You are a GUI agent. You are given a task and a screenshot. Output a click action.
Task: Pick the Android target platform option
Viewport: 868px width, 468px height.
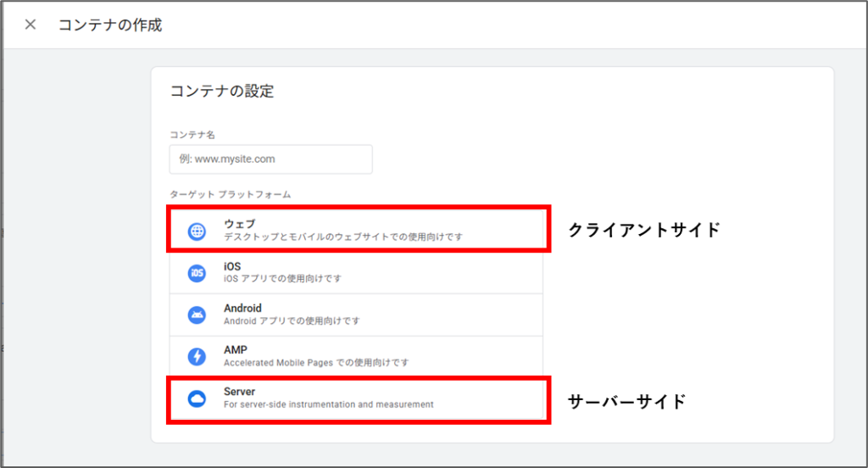[x=356, y=315]
